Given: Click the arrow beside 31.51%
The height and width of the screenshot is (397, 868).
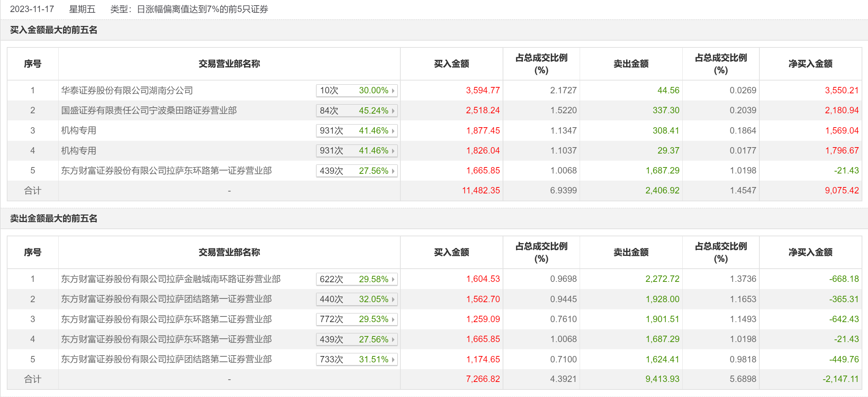Looking at the screenshot, I should click(393, 360).
